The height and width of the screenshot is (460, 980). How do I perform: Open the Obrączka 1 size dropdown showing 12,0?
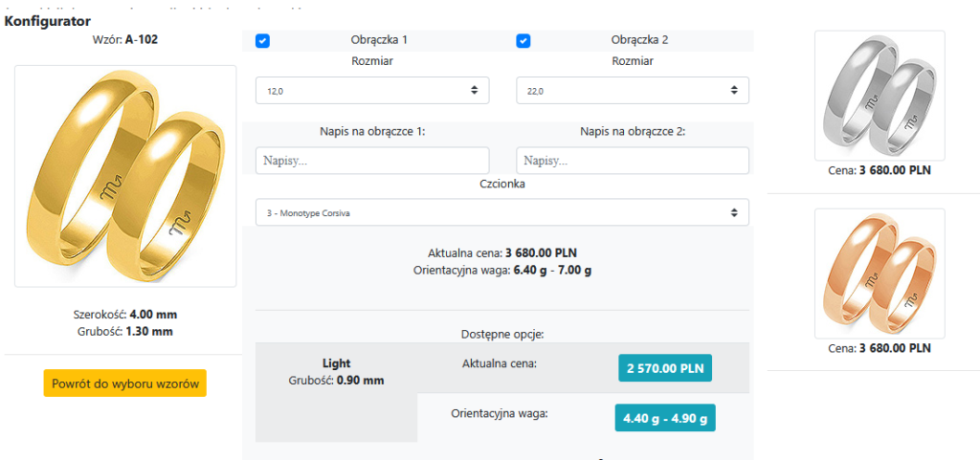coord(372,91)
